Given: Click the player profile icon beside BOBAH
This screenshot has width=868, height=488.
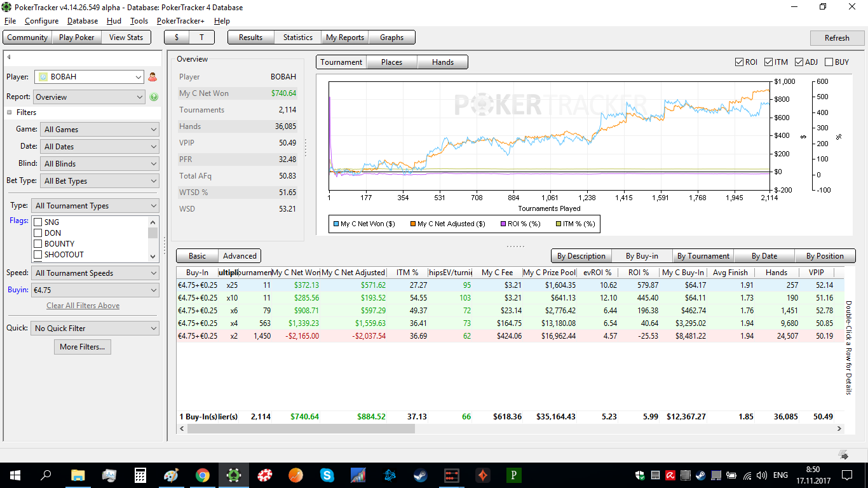Looking at the screenshot, I should tap(153, 77).
